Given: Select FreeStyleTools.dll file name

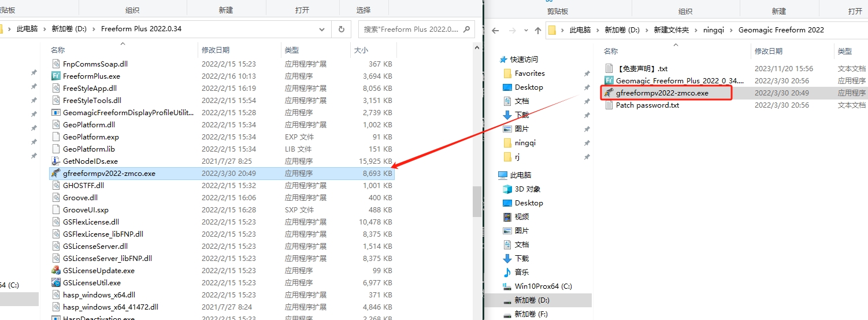Looking at the screenshot, I should [x=92, y=100].
